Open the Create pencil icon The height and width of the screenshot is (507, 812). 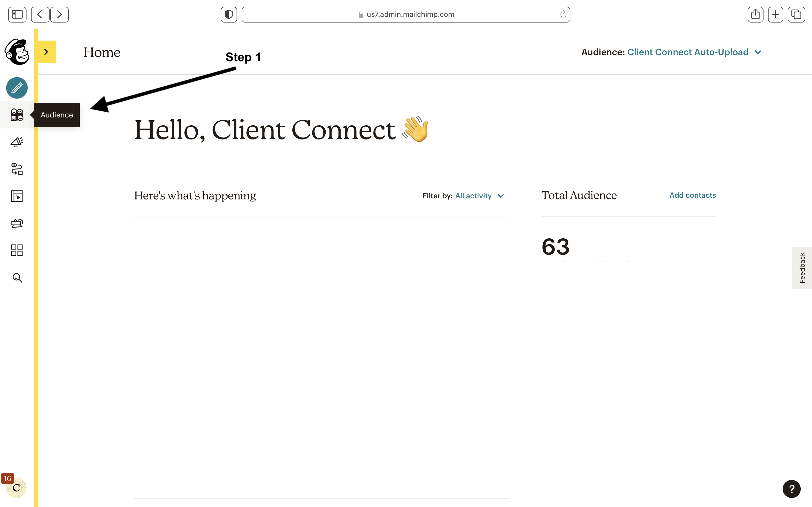17,88
